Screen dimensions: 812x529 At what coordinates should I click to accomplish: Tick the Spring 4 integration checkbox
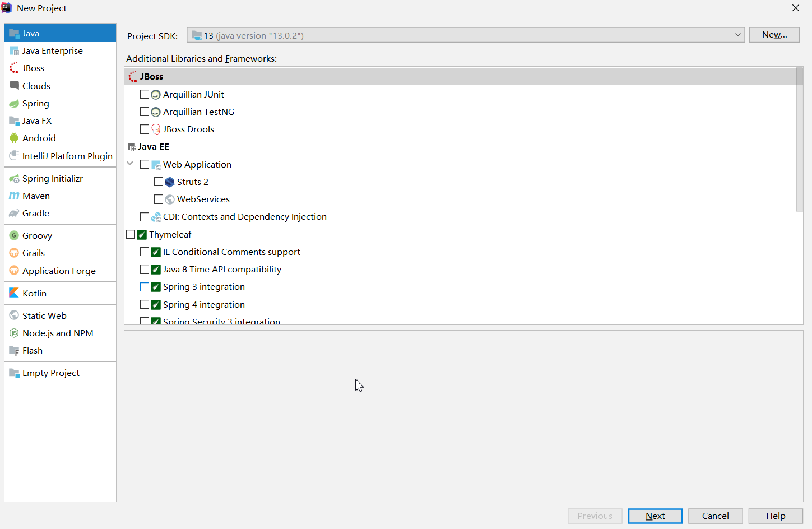(x=144, y=304)
